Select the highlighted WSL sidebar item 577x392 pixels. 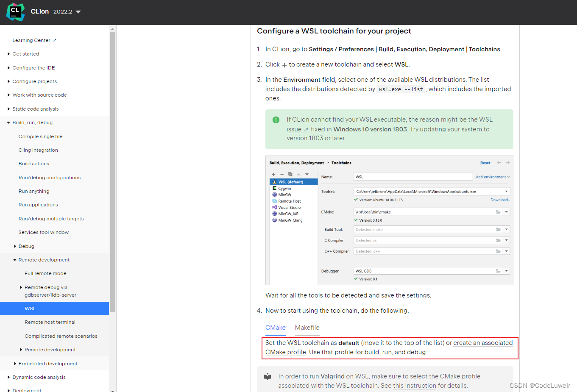[54, 309]
